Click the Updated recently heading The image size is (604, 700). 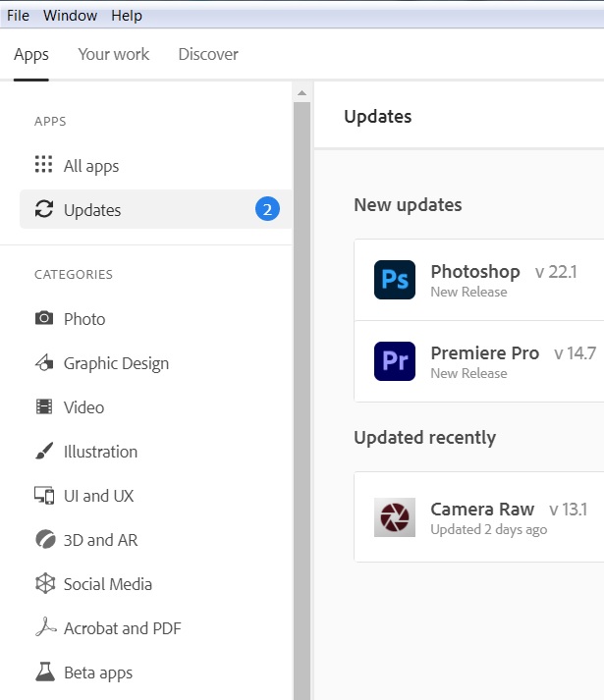(425, 438)
